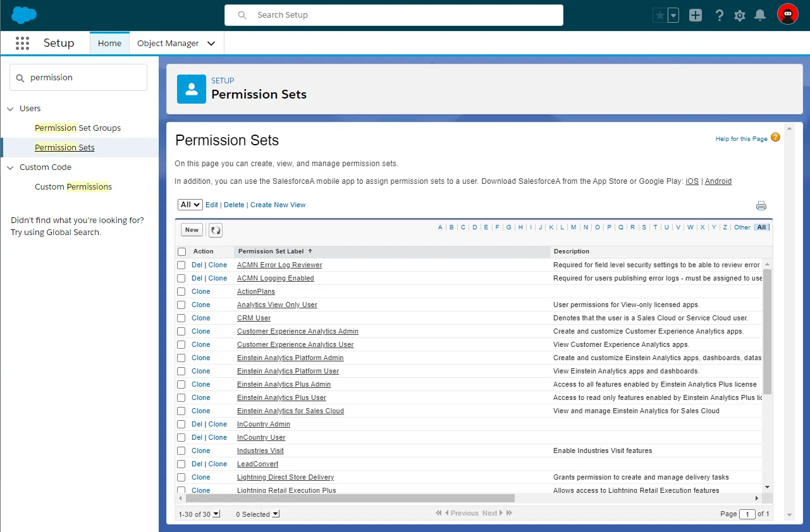Open the Help question mark icon

[719, 16]
